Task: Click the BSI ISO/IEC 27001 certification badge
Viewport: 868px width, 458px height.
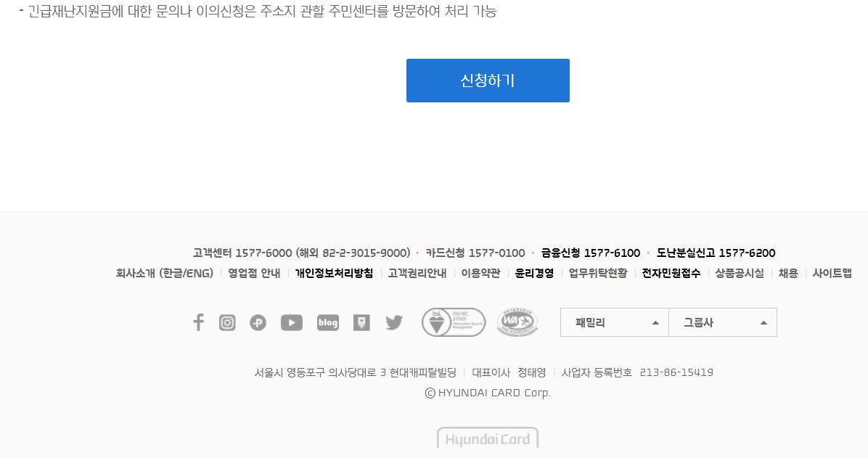Action: click(x=454, y=322)
